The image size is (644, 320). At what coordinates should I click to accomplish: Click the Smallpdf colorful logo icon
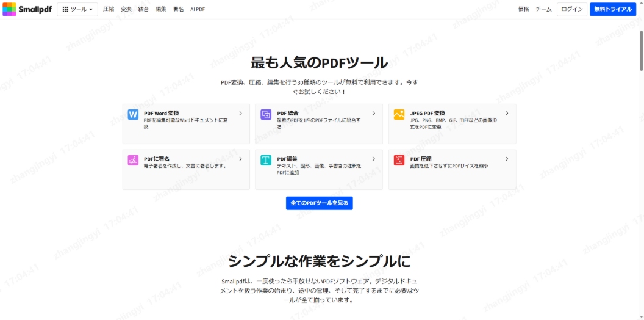(9, 9)
